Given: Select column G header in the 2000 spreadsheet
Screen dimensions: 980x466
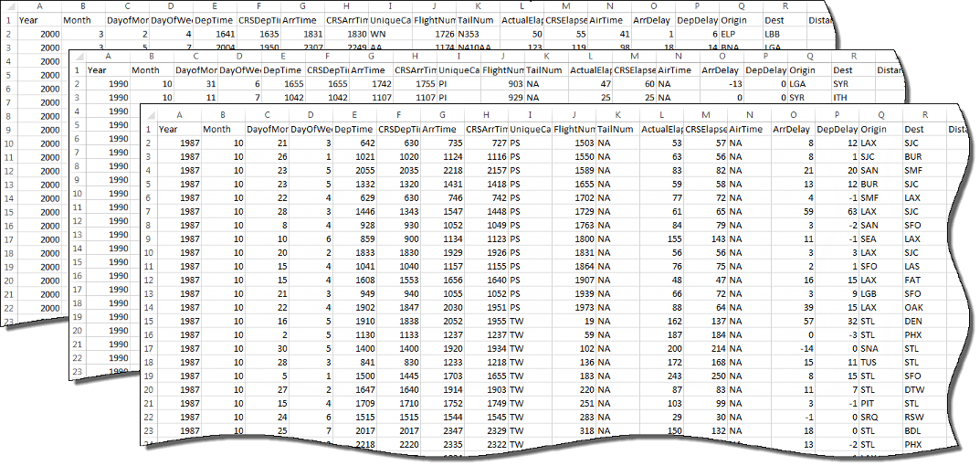Looking at the screenshot, I should (x=302, y=6).
